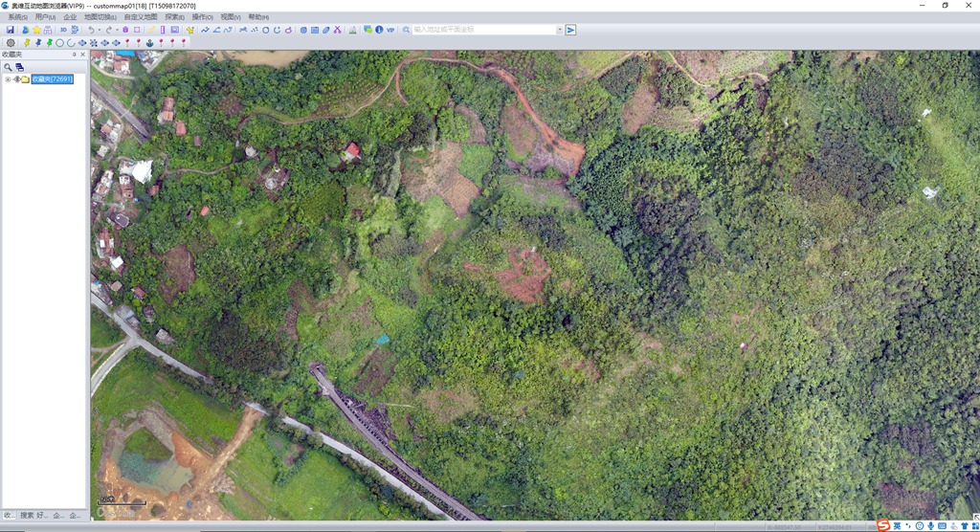Click the blue info circle icon

[x=379, y=30]
